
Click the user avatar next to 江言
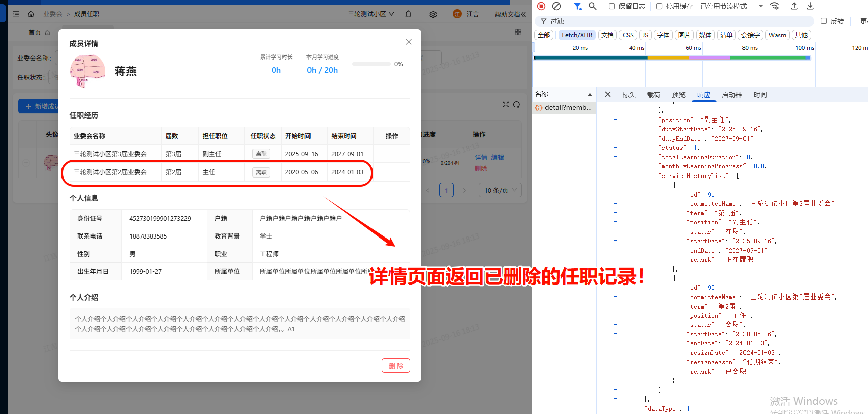457,14
